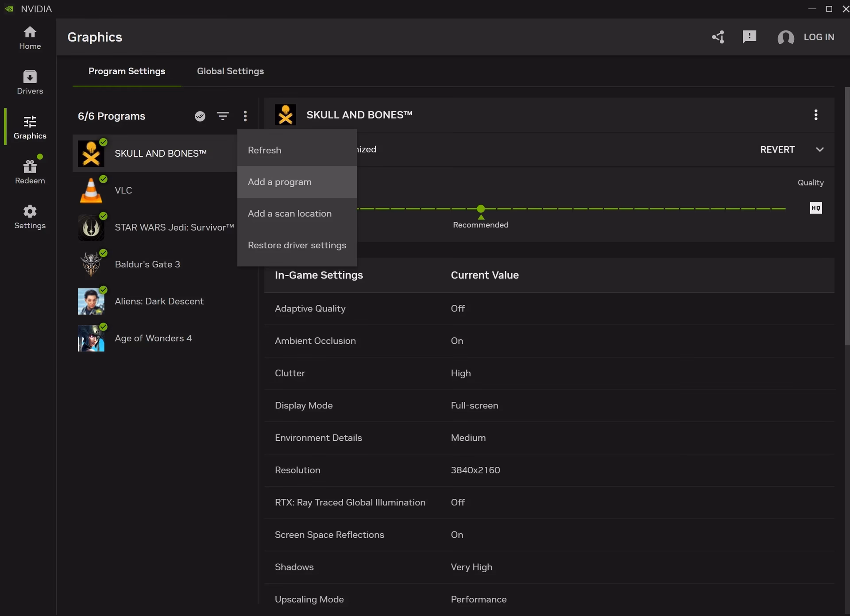Click the share icon in header
This screenshot has width=850, height=616.
pyautogui.click(x=718, y=37)
